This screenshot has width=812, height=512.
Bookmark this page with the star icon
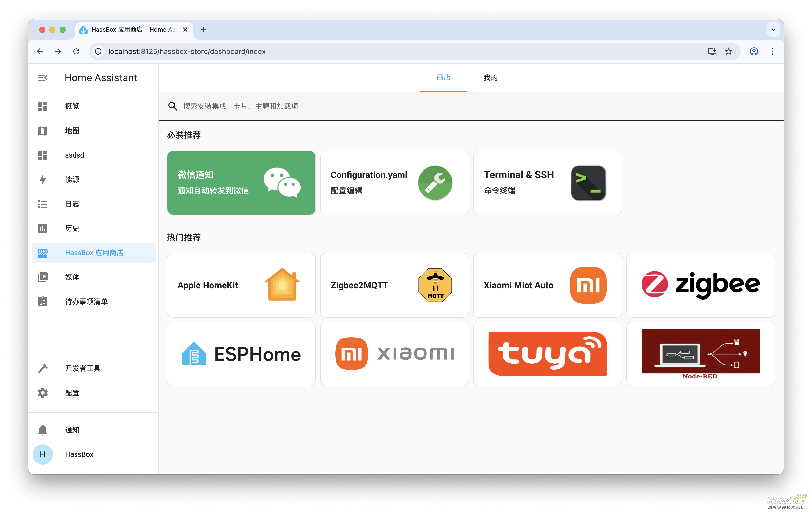[729, 51]
